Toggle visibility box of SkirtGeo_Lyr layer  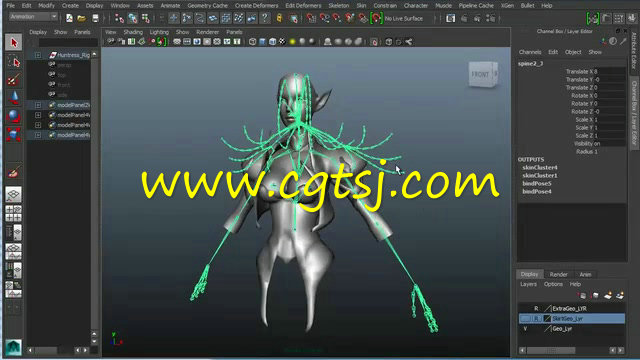525,318
